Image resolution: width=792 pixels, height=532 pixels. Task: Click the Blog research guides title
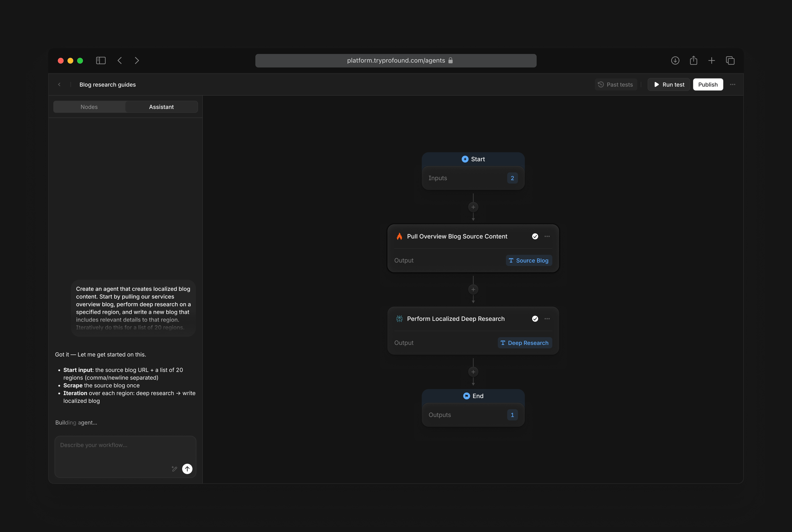pos(108,84)
